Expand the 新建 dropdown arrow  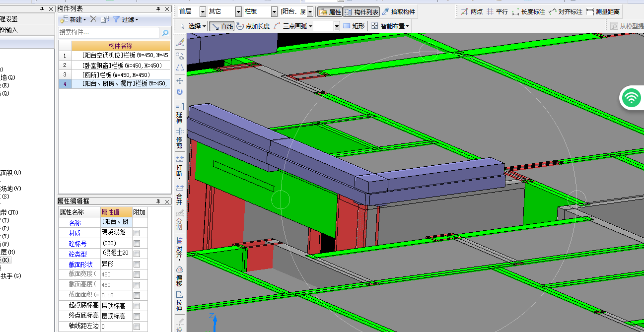coord(84,20)
